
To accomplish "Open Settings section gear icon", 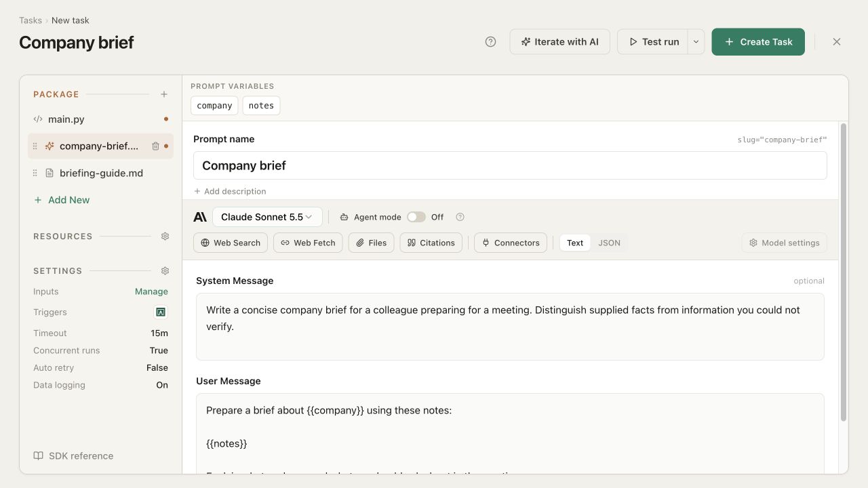I will coord(165,270).
